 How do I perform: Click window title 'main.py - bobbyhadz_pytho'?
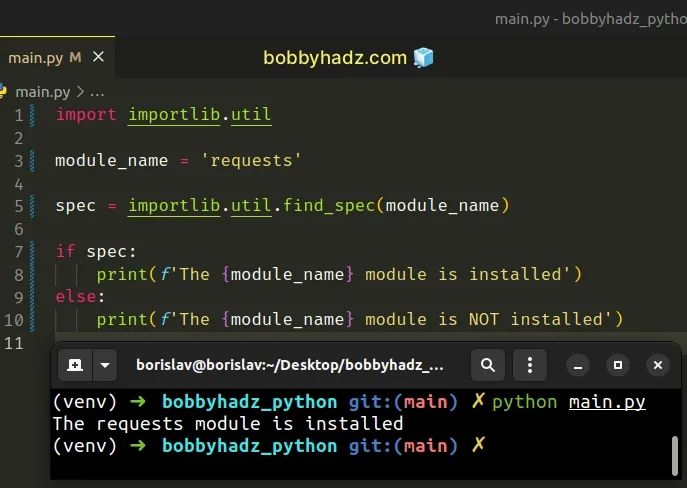click(x=591, y=19)
